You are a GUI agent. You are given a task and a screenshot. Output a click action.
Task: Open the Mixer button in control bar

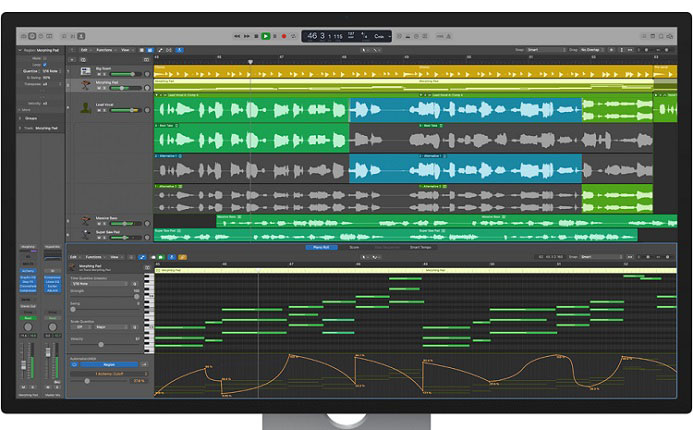[x=73, y=36]
